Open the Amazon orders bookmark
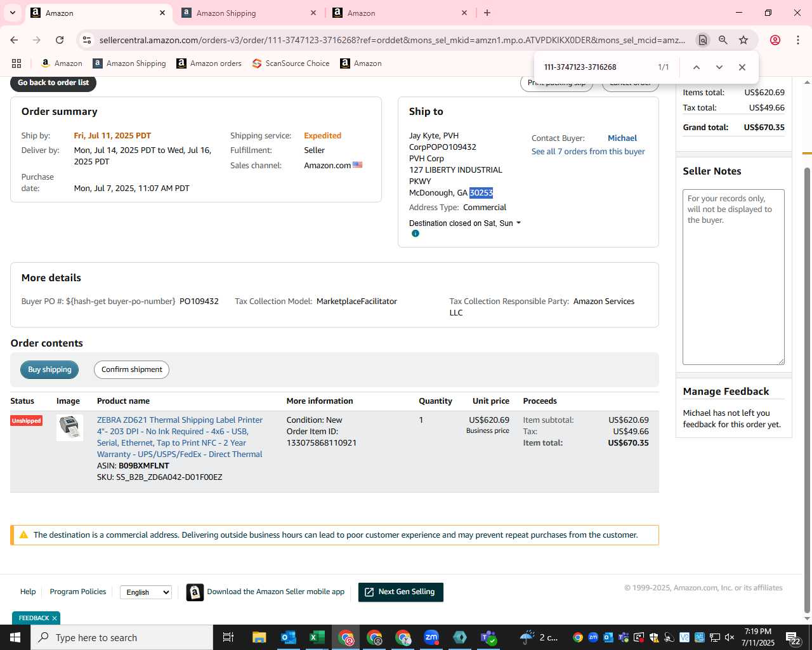Screen dimensions: 812x650 coord(209,63)
